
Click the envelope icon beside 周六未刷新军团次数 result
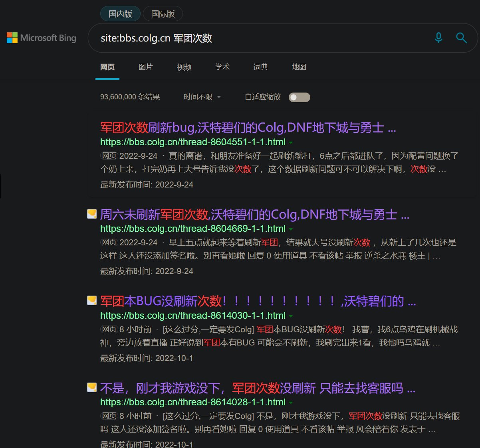[x=92, y=214]
